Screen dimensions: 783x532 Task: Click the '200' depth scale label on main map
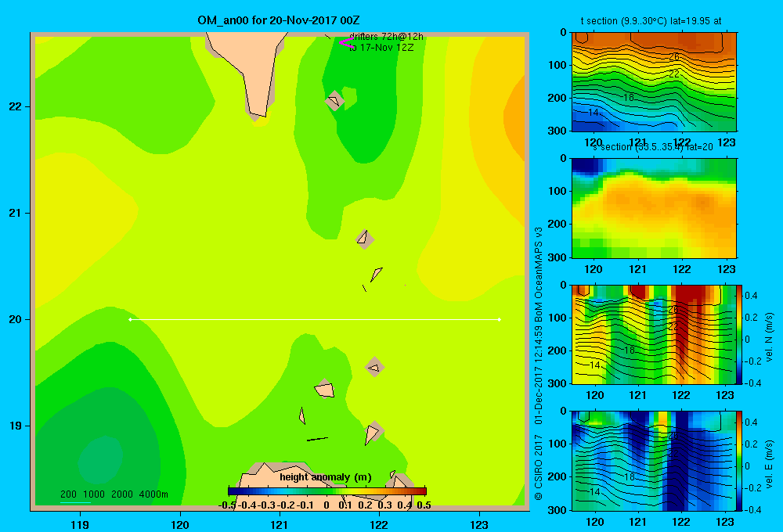(x=68, y=494)
